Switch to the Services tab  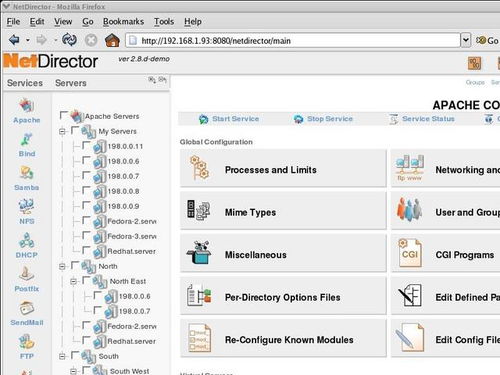click(x=25, y=83)
